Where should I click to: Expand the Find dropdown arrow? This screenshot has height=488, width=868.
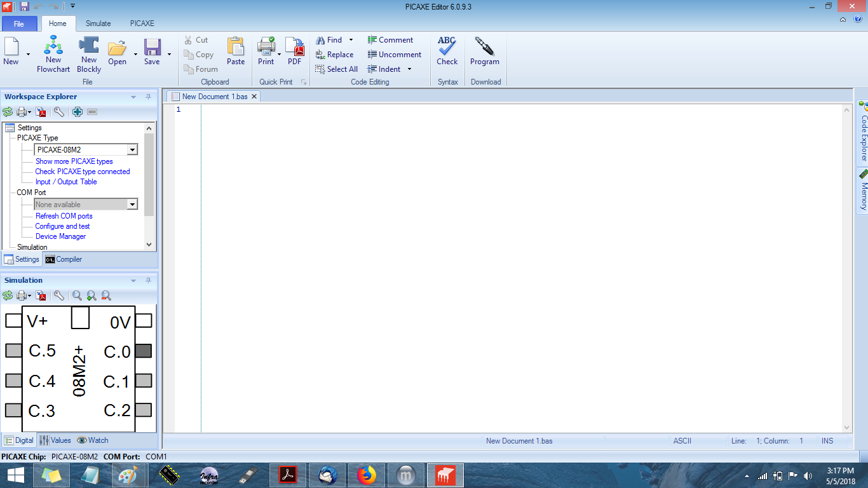[x=351, y=40]
